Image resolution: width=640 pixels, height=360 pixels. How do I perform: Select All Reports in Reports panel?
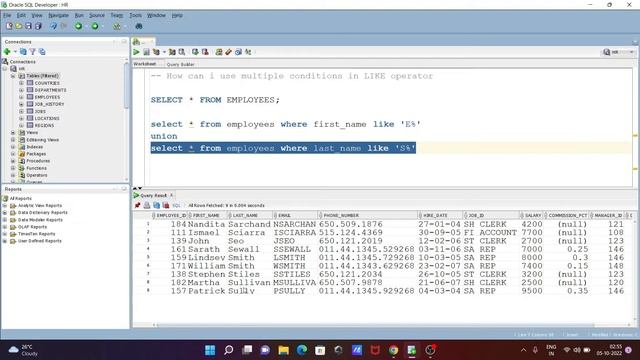[x=20, y=198]
